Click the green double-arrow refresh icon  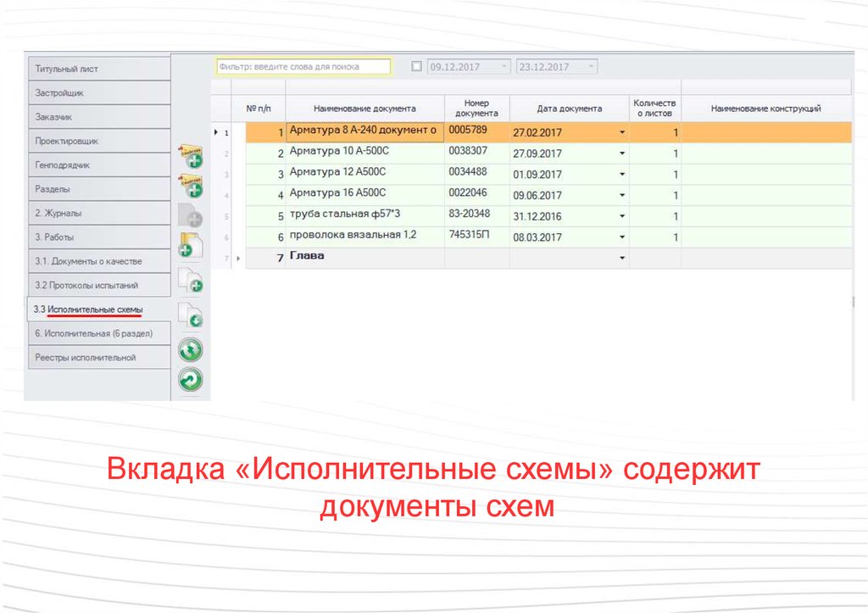coord(190,348)
